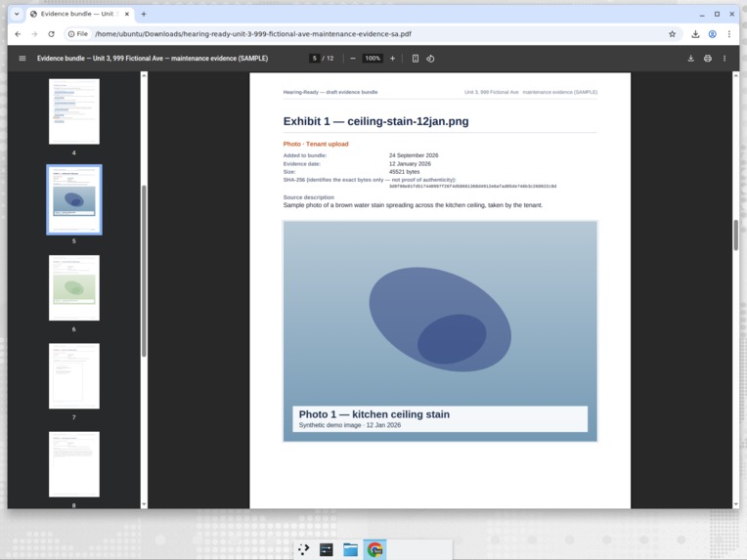
Task: Open the first taskbar launcher icon
Action: [x=303, y=549]
